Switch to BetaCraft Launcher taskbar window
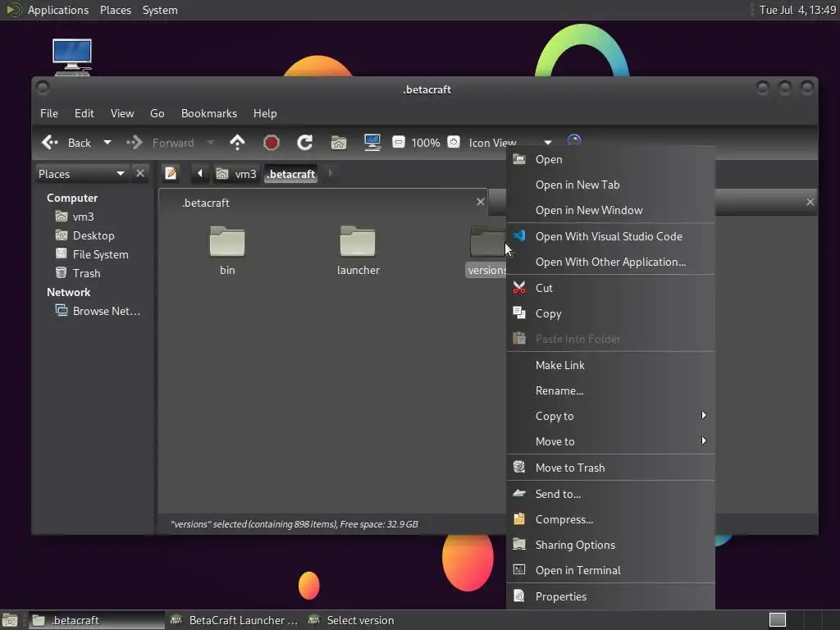The image size is (840, 630). click(x=234, y=620)
